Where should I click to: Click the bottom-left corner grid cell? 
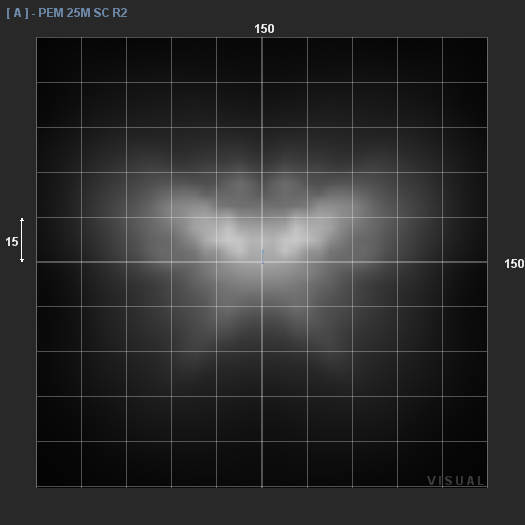click(59, 464)
